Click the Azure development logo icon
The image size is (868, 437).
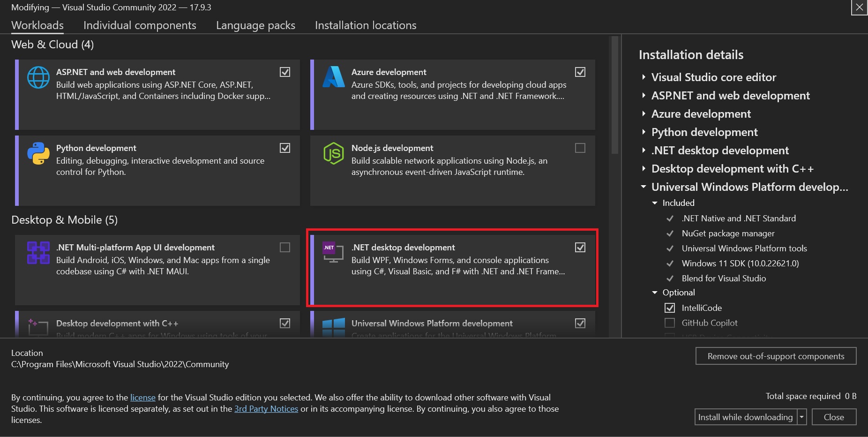click(334, 77)
